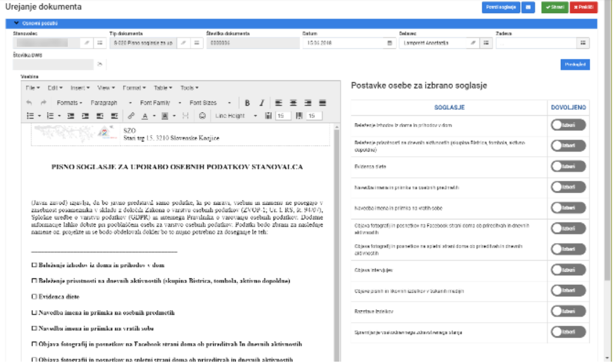The width and height of the screenshot is (613, 364).
Task: Click the blue icon button beside Potrdi soglasje
Action: point(528,7)
